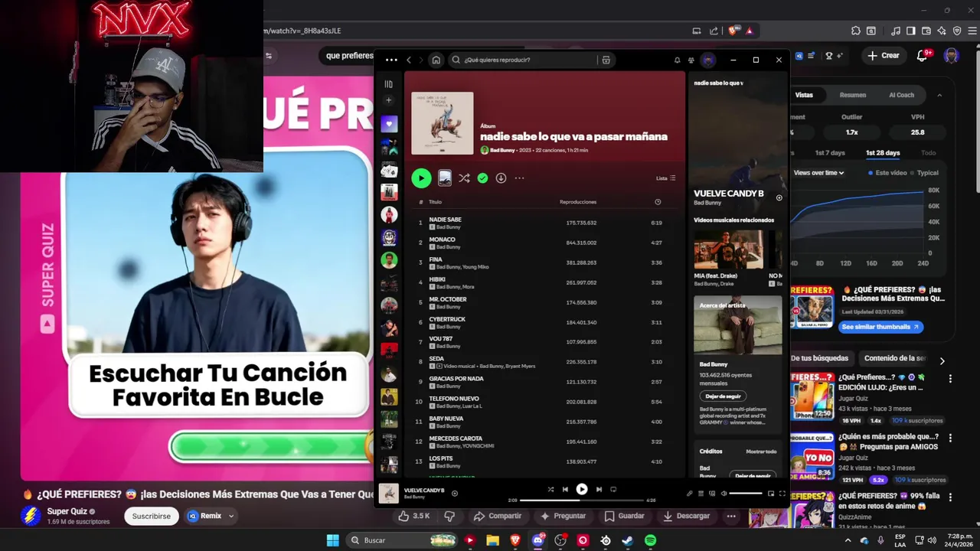
Task: Open Windows Start menu
Action: 333,540
